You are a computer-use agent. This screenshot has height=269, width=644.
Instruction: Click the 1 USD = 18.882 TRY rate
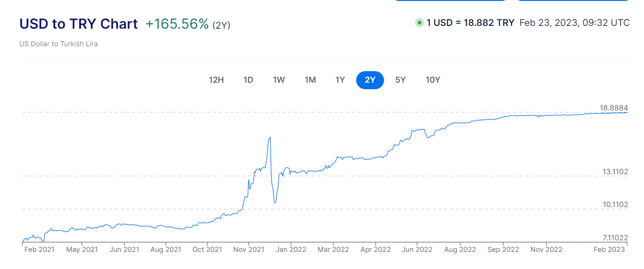pos(470,23)
